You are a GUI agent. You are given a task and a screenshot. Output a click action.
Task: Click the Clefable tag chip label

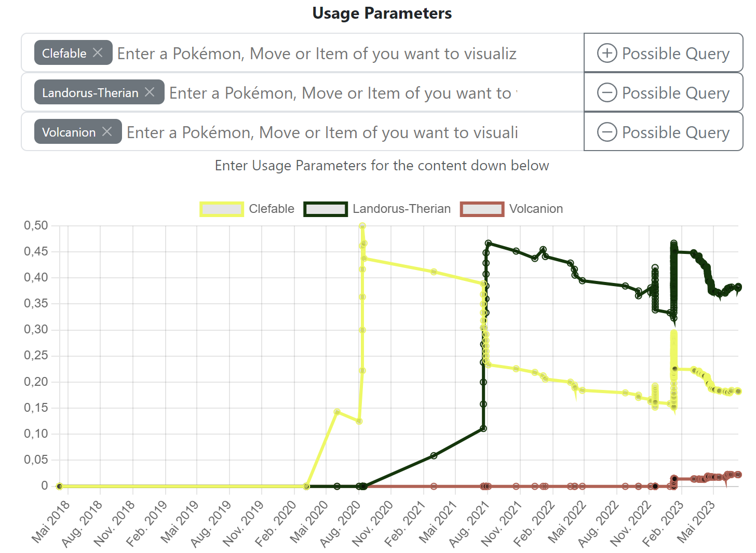pos(64,53)
